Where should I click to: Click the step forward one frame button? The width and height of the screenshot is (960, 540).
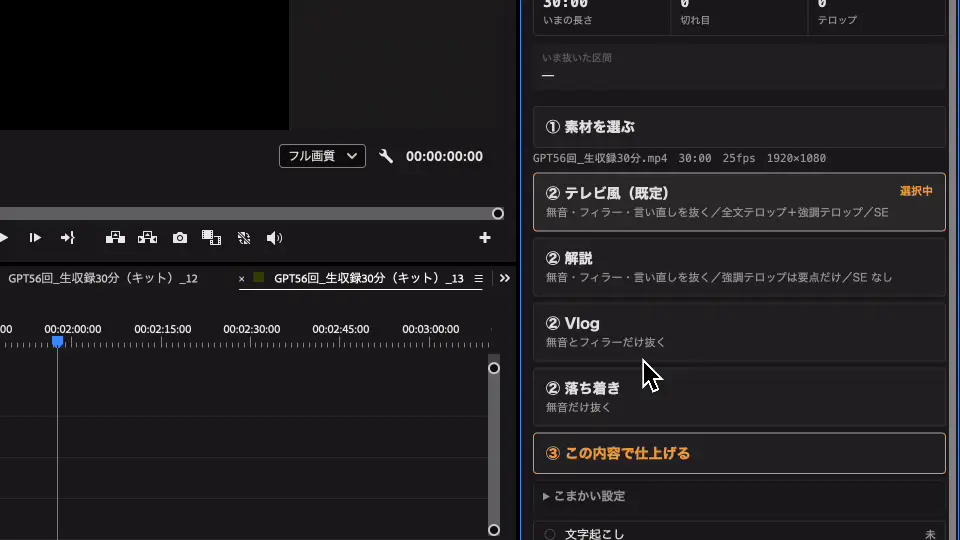(x=35, y=238)
